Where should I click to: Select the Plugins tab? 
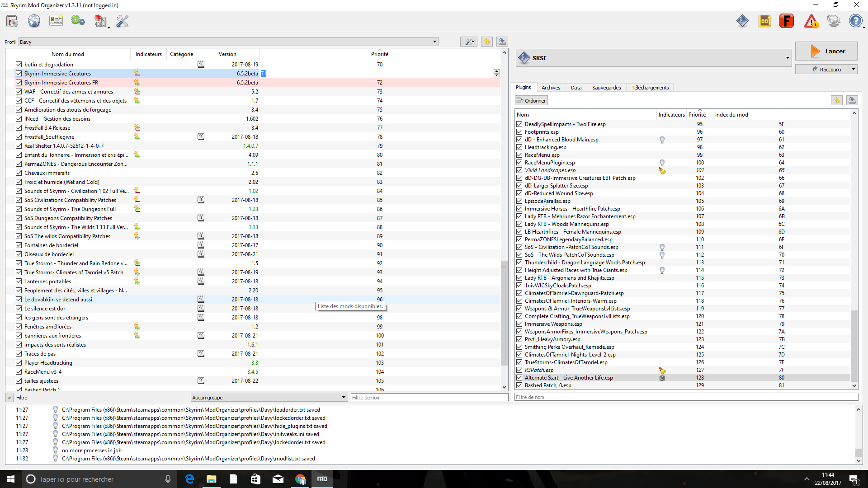pyautogui.click(x=524, y=87)
